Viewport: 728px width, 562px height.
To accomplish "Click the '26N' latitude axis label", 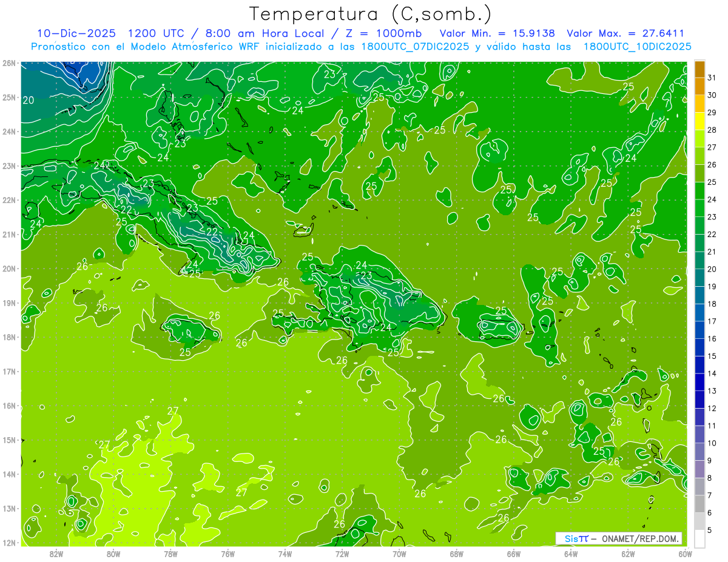I will point(9,63).
